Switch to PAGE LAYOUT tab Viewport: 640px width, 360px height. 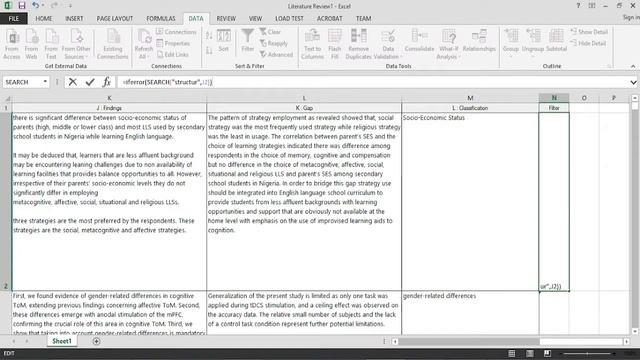[115, 18]
